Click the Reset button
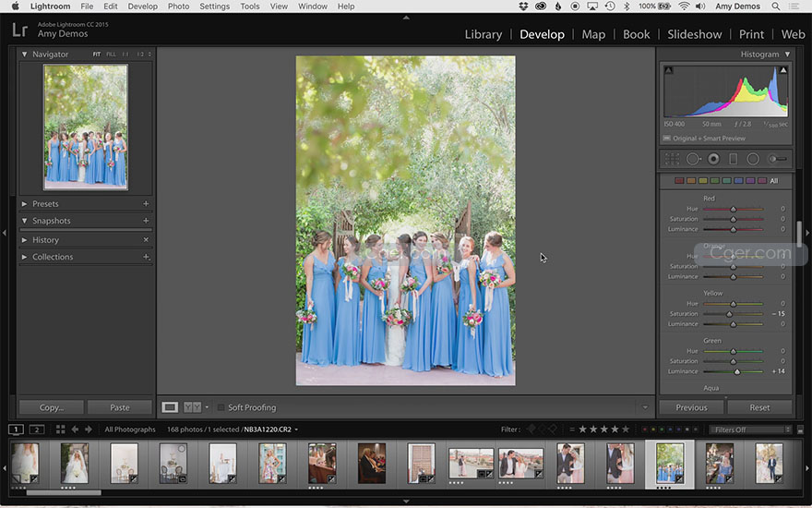This screenshot has height=508, width=812. coord(759,407)
